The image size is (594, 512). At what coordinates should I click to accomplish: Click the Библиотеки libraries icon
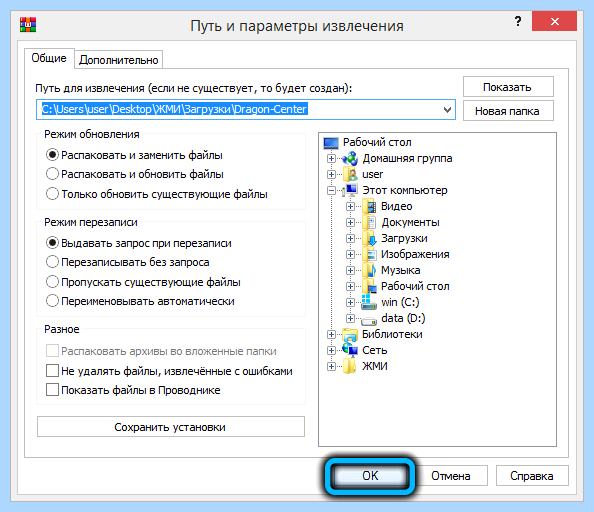pos(350,334)
